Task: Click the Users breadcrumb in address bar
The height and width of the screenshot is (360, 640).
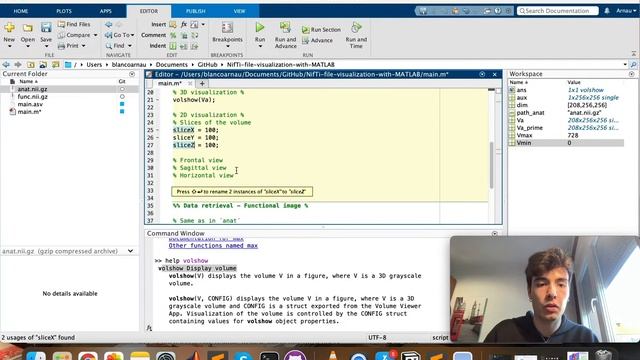Action: click(x=94, y=64)
